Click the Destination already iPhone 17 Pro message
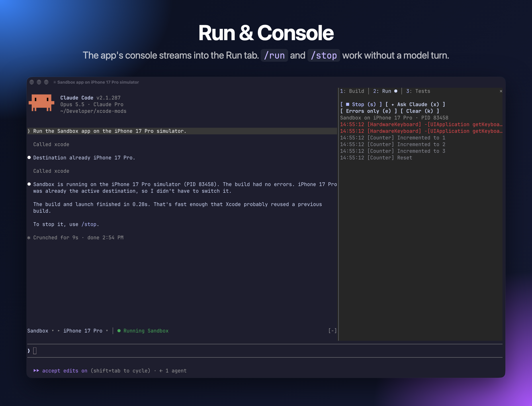The image size is (532, 406). (x=84, y=158)
